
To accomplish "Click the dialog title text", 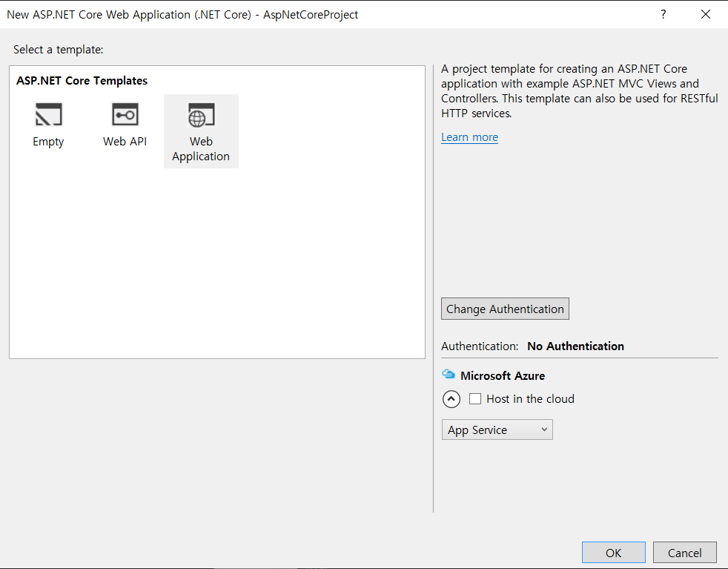I will pos(182,14).
